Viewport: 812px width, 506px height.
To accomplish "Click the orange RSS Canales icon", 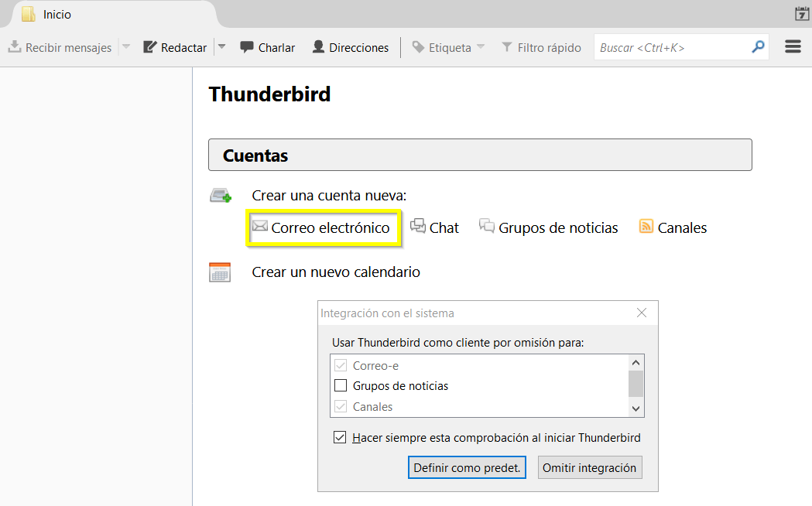I will [x=646, y=226].
